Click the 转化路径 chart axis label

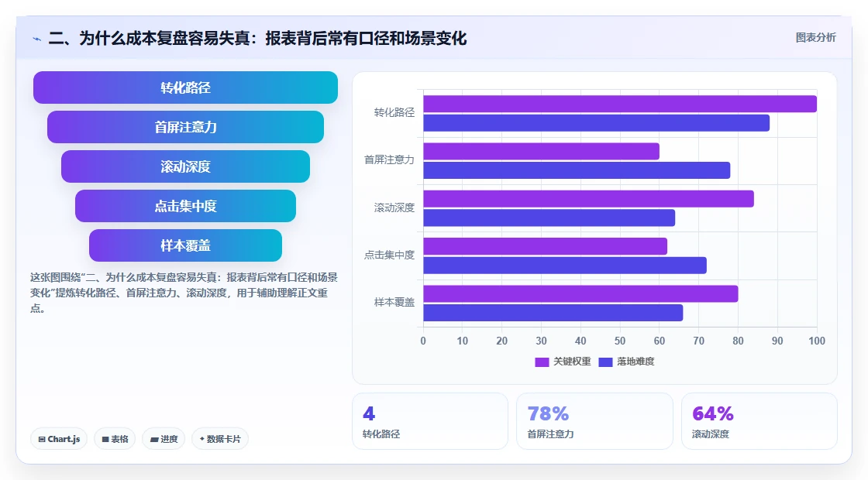(x=394, y=113)
